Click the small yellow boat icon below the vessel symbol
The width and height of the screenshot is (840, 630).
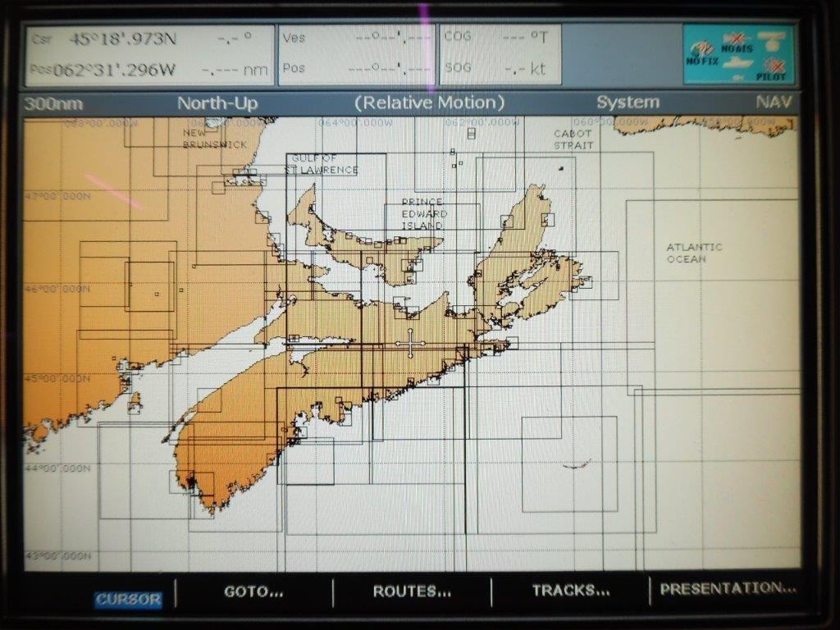pyautogui.click(x=737, y=76)
